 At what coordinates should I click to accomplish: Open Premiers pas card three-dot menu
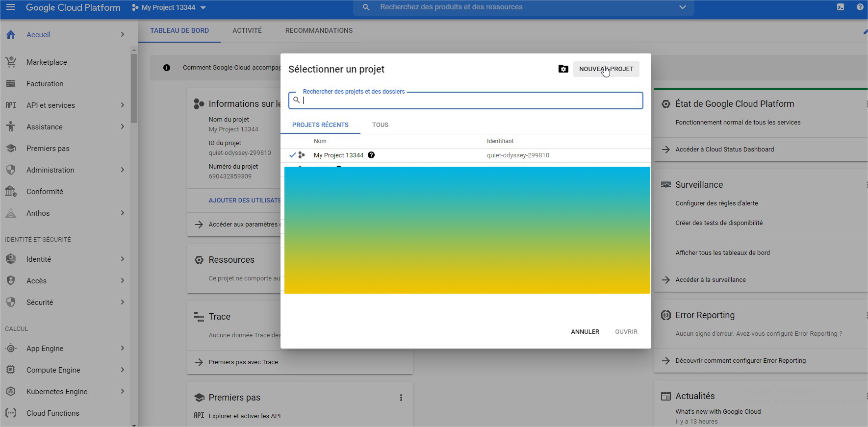(x=401, y=398)
